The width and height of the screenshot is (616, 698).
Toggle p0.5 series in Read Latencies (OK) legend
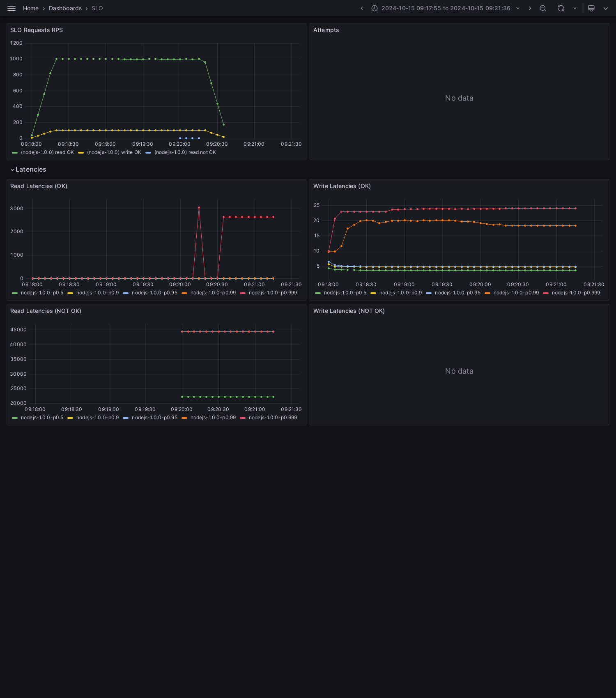click(x=42, y=293)
